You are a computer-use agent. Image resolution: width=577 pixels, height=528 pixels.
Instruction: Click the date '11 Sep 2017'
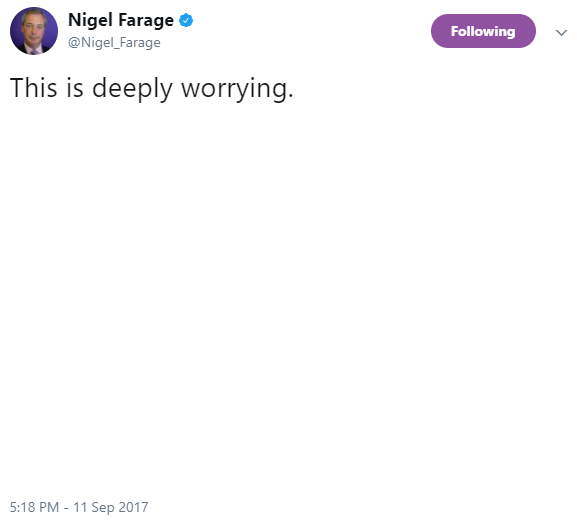111,507
